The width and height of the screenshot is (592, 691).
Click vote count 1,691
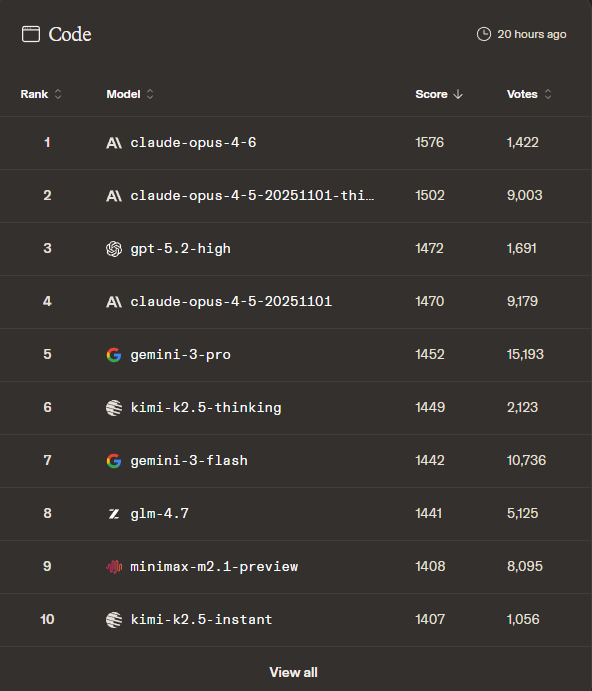point(521,249)
